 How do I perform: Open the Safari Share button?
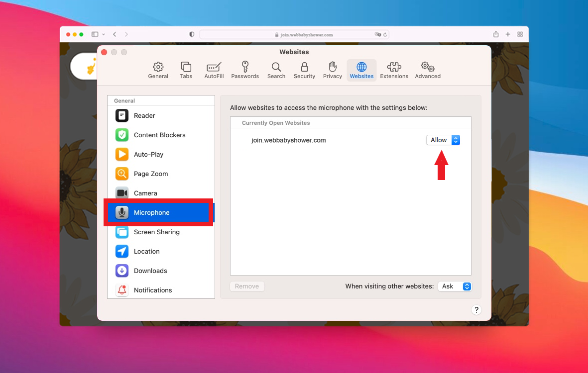pos(496,34)
